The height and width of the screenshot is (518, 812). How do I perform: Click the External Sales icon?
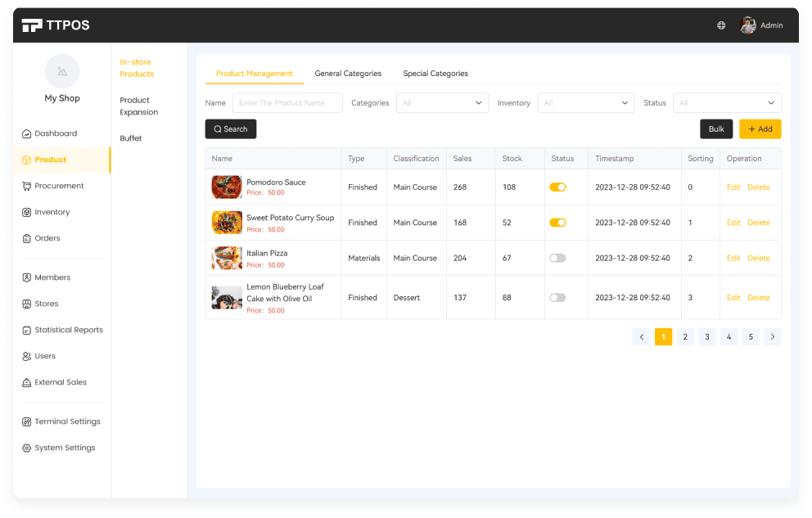click(26, 382)
